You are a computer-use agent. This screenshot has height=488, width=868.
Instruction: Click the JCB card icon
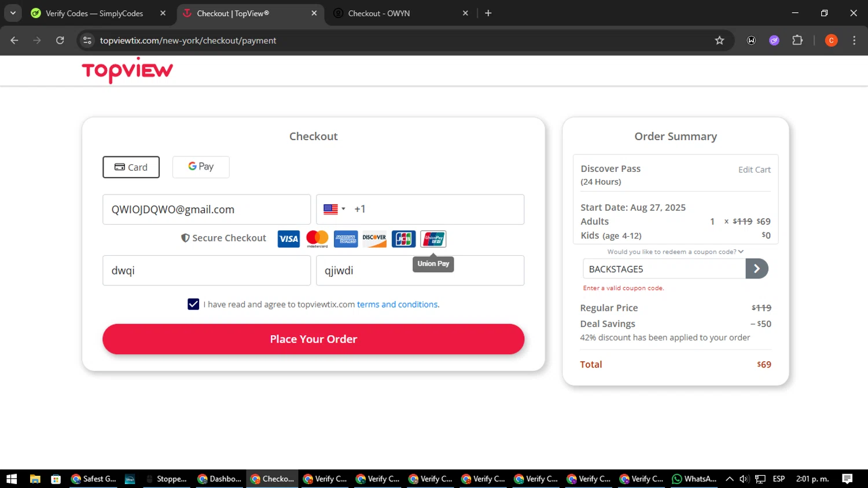point(403,239)
